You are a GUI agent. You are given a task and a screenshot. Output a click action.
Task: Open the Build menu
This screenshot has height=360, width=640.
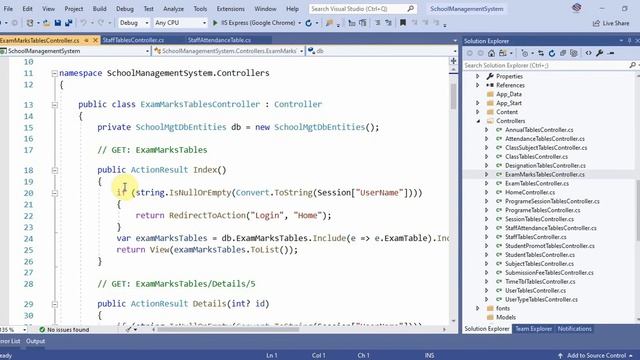point(100,9)
